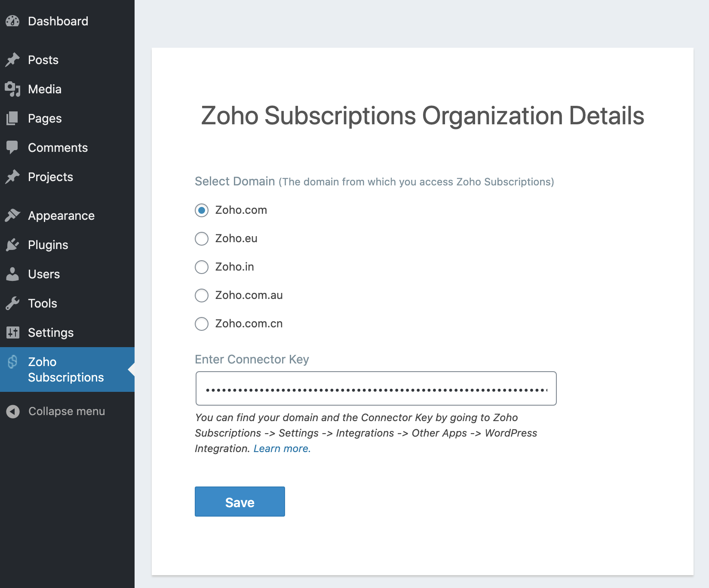The width and height of the screenshot is (709, 588).
Task: Open the Dashboard icon
Action: [13, 21]
